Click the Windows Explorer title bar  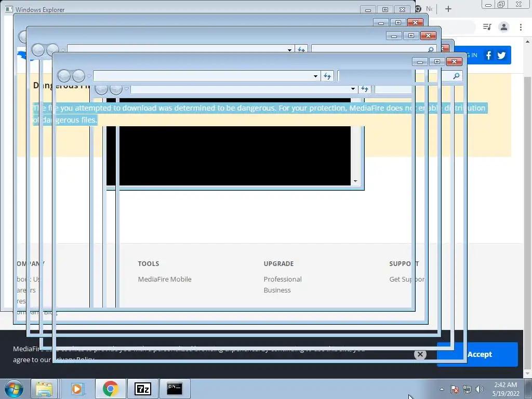(x=183, y=9)
